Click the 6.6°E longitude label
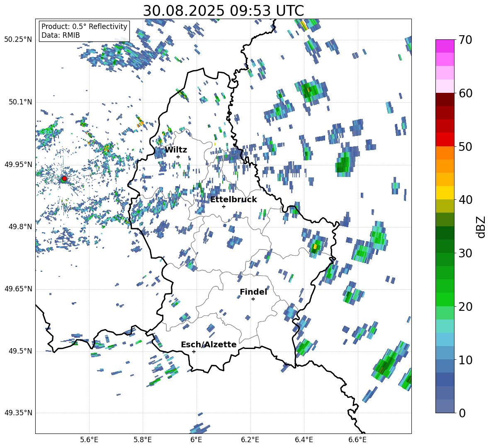The height and width of the screenshot is (448, 491). [357, 440]
